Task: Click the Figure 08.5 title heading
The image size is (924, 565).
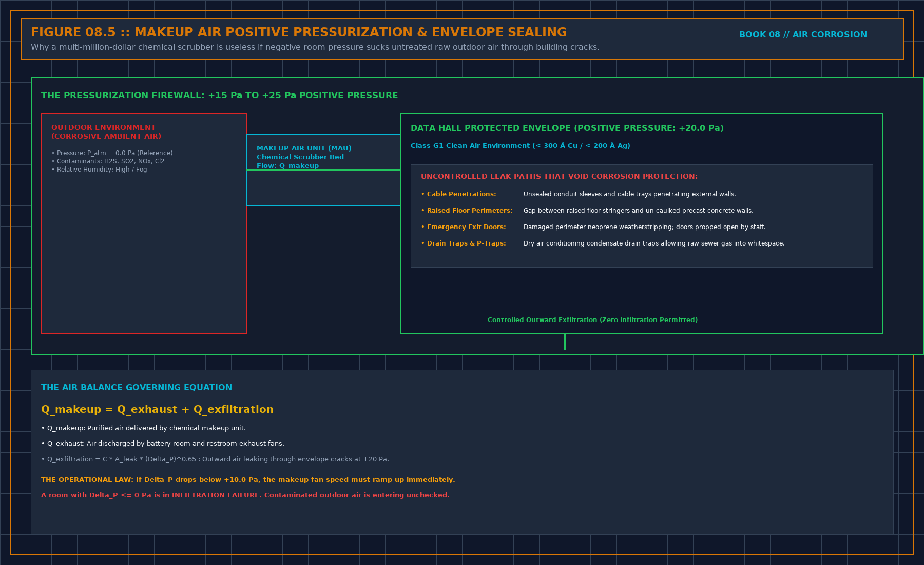Action: click(x=299, y=32)
